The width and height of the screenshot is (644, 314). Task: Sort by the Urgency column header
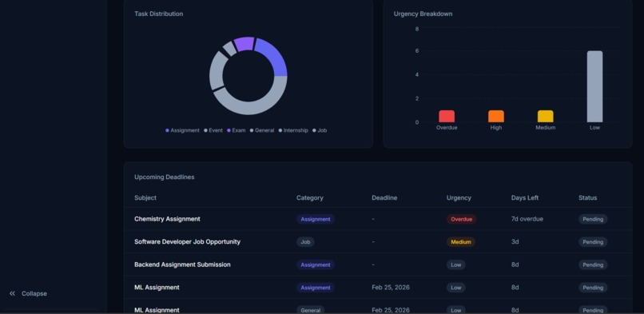[x=459, y=197]
